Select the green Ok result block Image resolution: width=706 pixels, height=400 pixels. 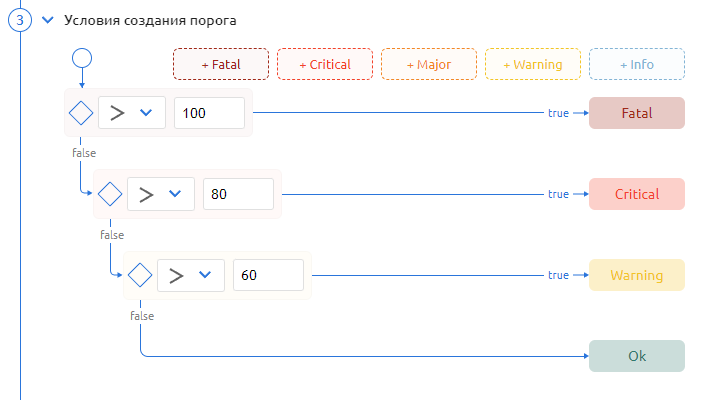click(x=637, y=356)
